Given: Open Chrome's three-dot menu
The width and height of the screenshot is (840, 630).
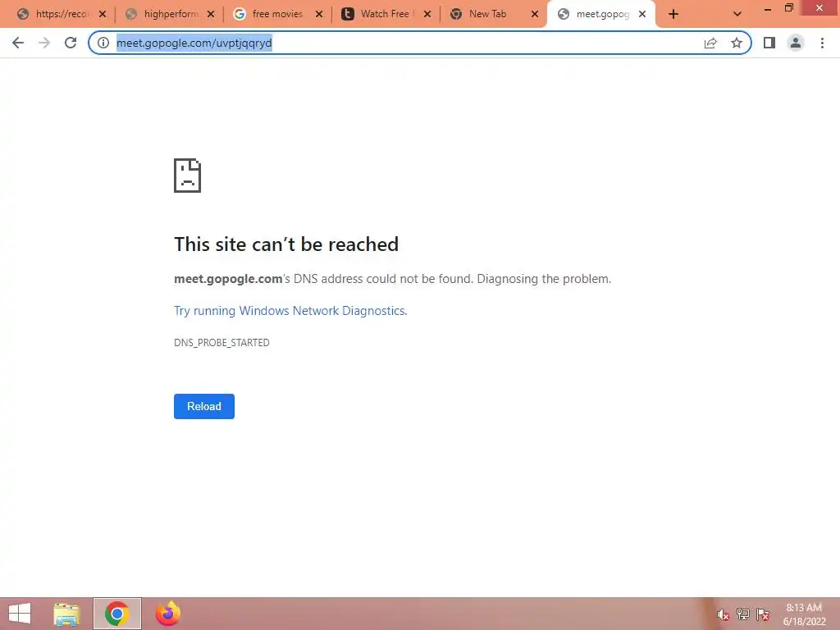Looking at the screenshot, I should [x=822, y=43].
